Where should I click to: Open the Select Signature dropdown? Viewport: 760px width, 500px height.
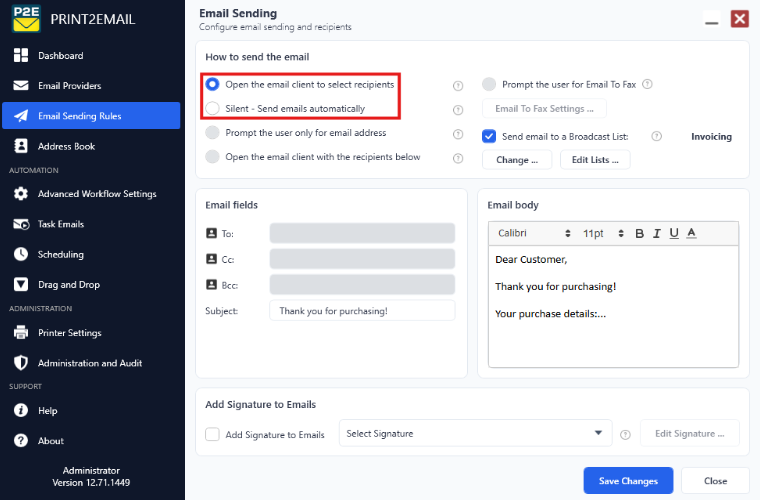(475, 433)
